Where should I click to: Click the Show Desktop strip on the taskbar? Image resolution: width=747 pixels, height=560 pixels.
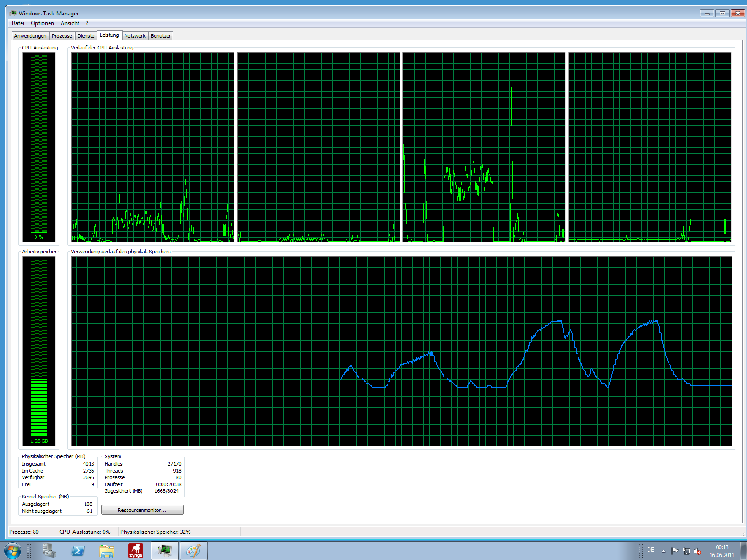coord(743,551)
